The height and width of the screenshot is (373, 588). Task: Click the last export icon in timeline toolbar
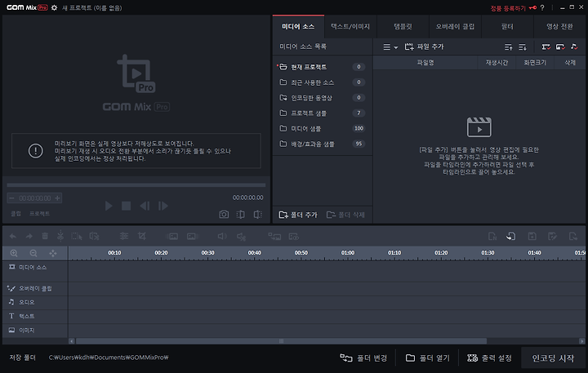coord(572,236)
